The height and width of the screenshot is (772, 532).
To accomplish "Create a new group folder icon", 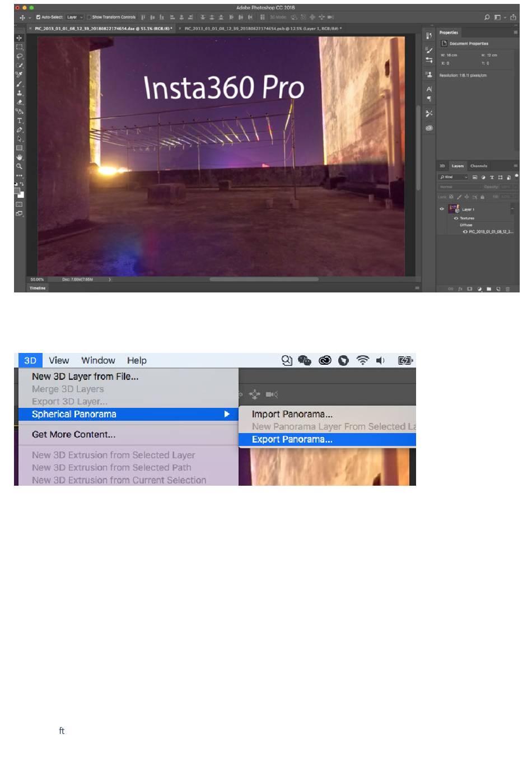I will coord(489,289).
